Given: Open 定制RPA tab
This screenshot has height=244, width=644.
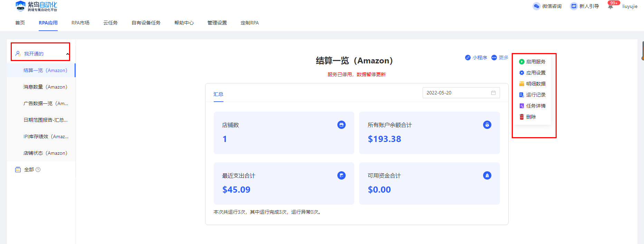Looking at the screenshot, I should click(x=250, y=23).
